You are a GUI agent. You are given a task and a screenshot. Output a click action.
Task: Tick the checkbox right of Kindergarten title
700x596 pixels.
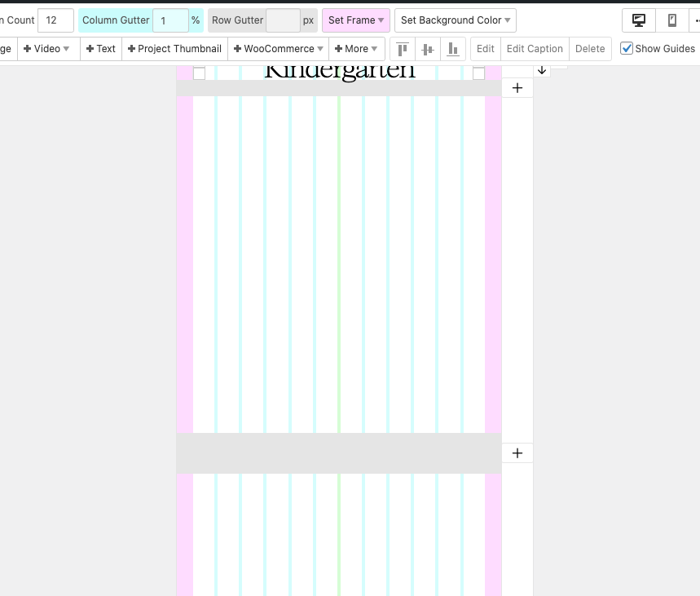tap(478, 74)
